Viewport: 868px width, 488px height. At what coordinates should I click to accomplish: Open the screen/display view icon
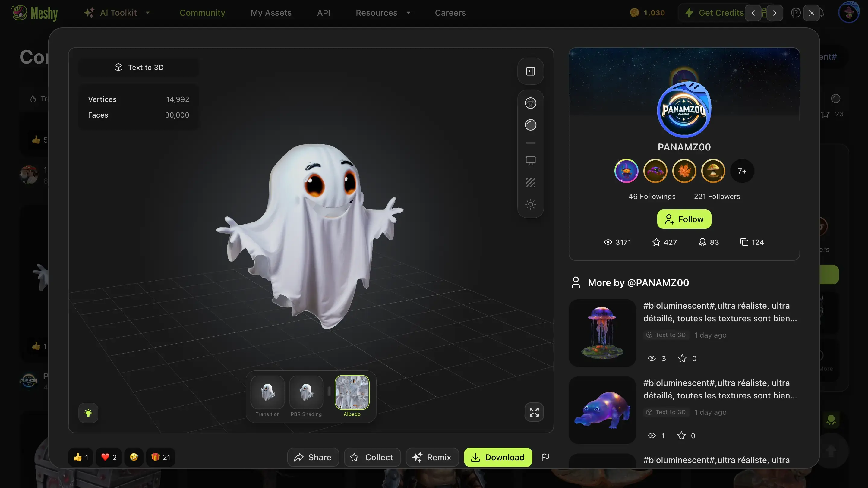point(530,161)
